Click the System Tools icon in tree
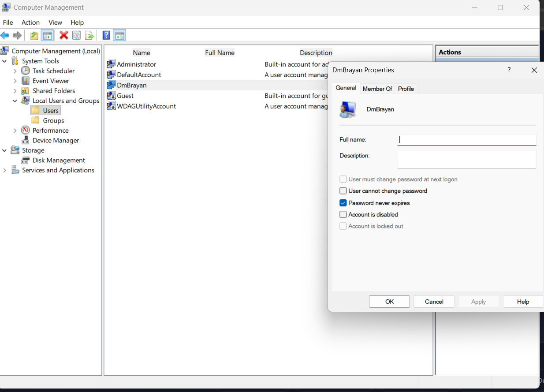The image size is (544, 392). pos(15,61)
